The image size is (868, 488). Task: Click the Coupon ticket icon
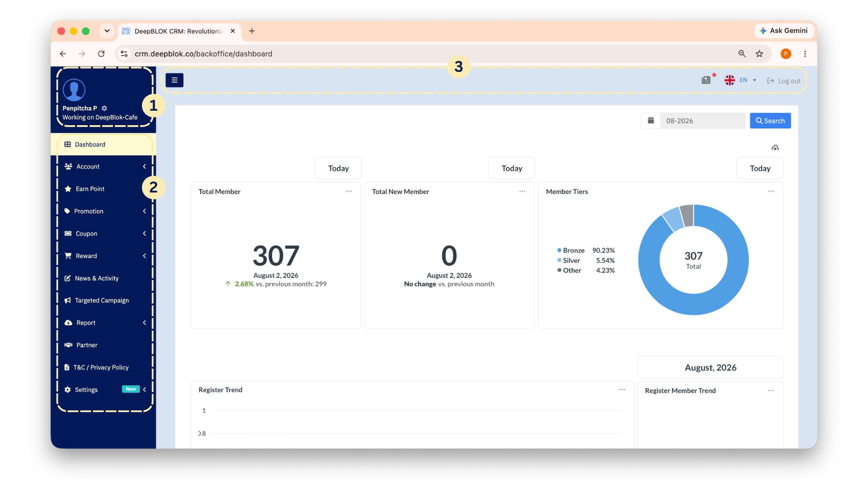(x=68, y=234)
